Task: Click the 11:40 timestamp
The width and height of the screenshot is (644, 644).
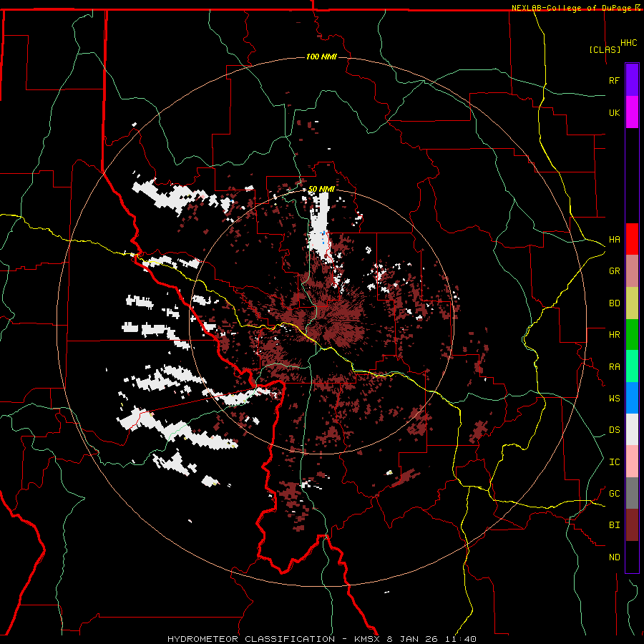Action: click(460, 639)
